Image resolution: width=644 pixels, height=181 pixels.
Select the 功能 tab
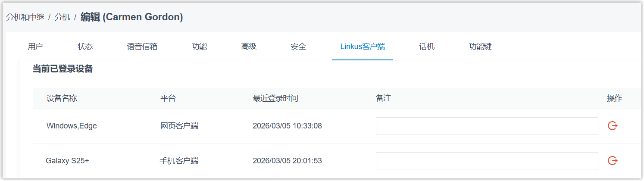pyautogui.click(x=199, y=47)
